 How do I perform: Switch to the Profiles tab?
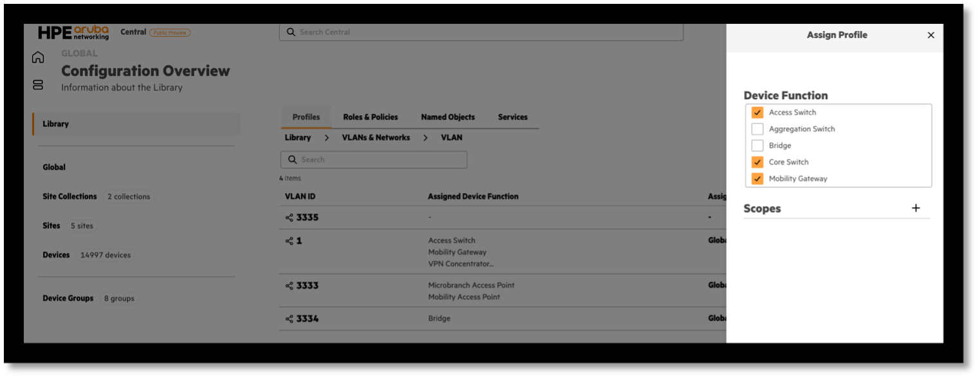coord(306,117)
